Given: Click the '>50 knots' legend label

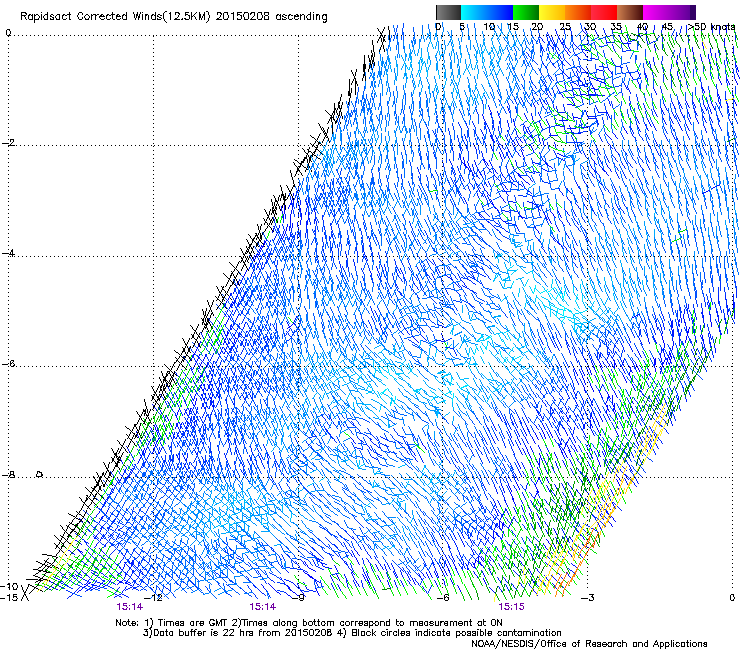Looking at the screenshot, I should (x=711, y=27).
